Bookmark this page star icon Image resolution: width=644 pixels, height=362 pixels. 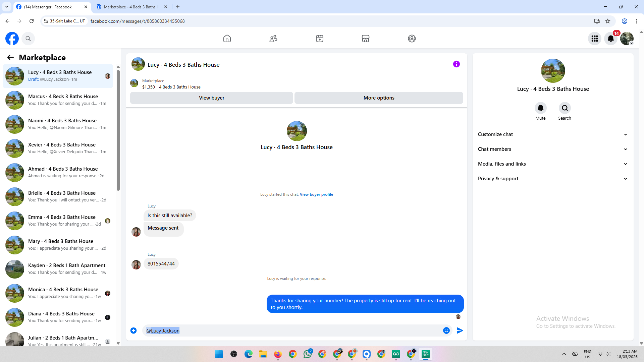608,21
